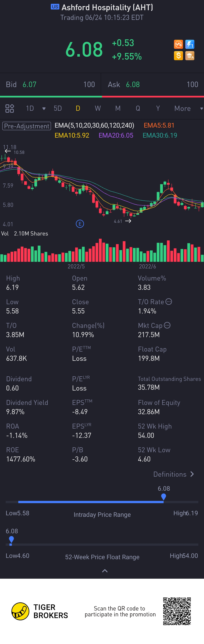This screenshot has height=644, width=204.
Task: Tap the Total Outstanding Shares 35.78M value
Action: coord(149,387)
